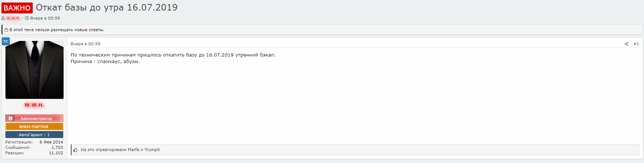The width and height of the screenshot is (644, 163).
Task: Open Trump0's profile from reactions
Action: (x=152, y=150)
